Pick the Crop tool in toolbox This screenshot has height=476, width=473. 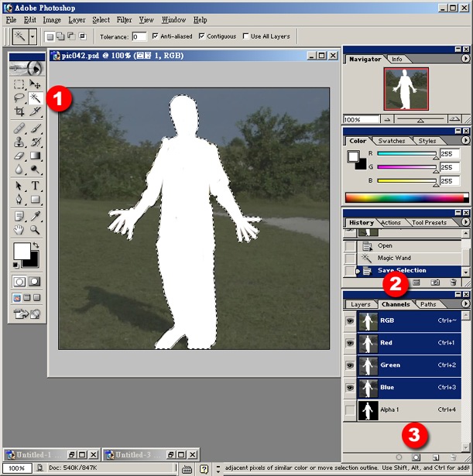coord(19,112)
